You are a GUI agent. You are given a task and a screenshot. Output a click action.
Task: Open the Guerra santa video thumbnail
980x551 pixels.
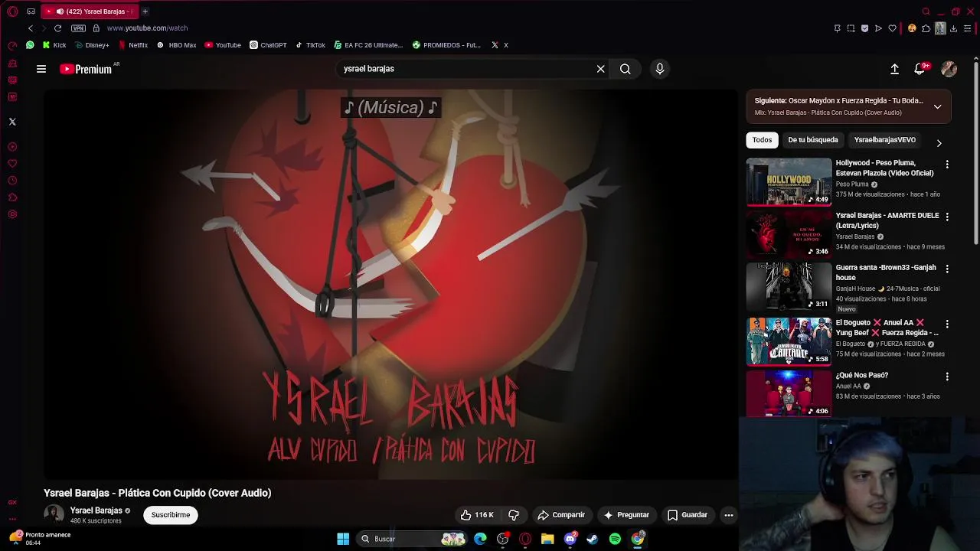tap(789, 286)
